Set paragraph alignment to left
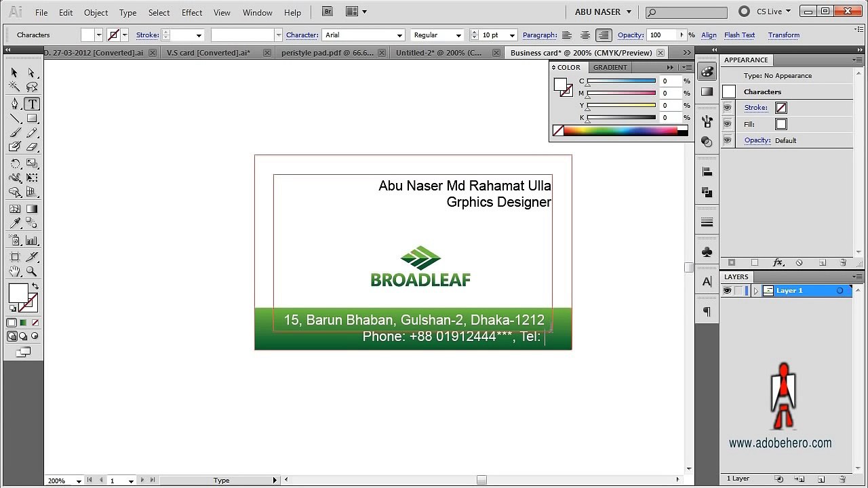This screenshot has height=488, width=868. pos(567,35)
